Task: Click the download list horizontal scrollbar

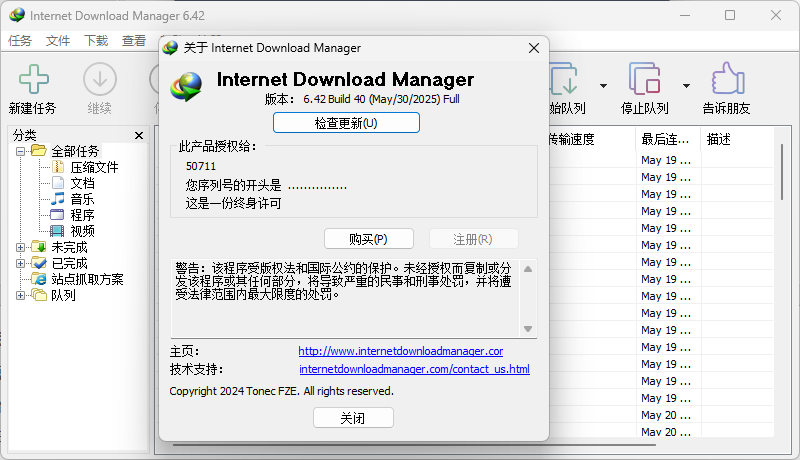Action: (414, 445)
